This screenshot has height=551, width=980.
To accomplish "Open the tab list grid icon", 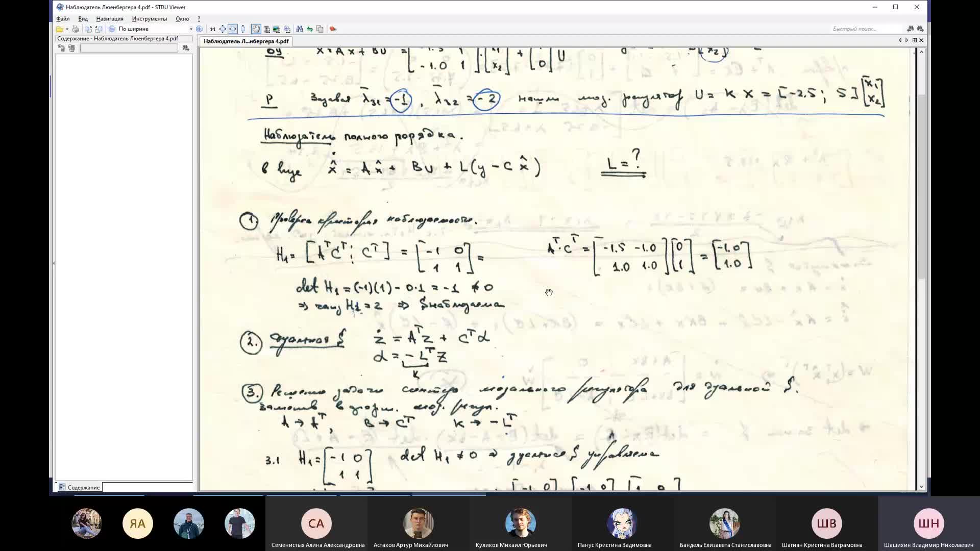I will [x=914, y=40].
